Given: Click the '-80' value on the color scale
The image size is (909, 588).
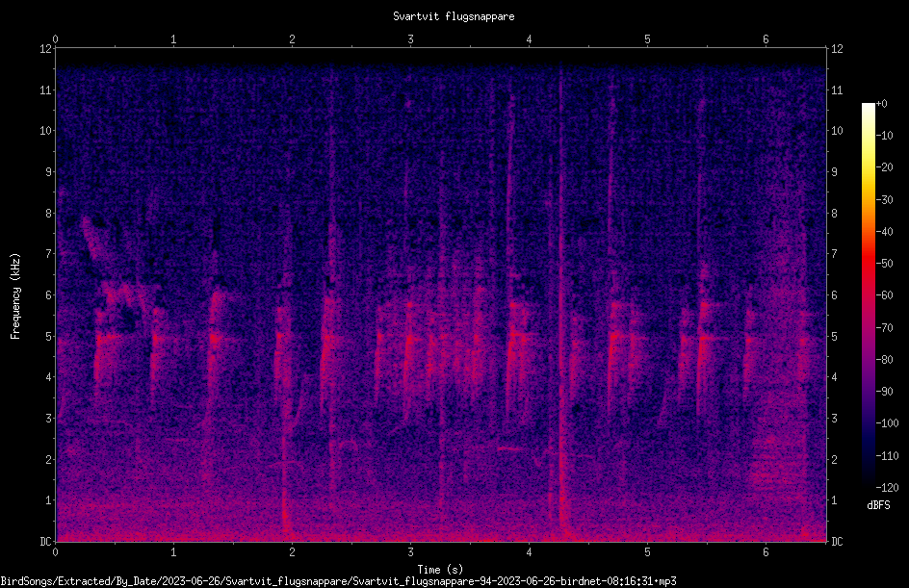Looking at the screenshot, I should pos(884,360).
